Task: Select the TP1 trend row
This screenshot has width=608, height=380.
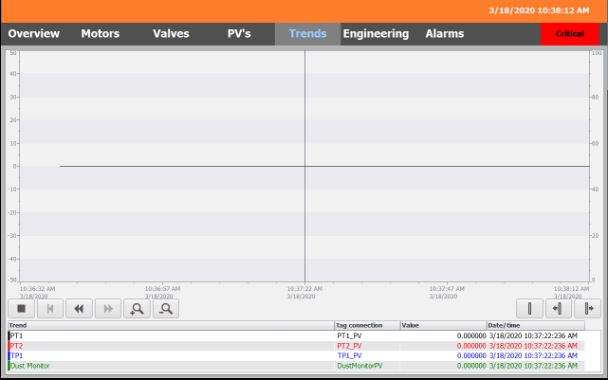Action: coord(296,356)
